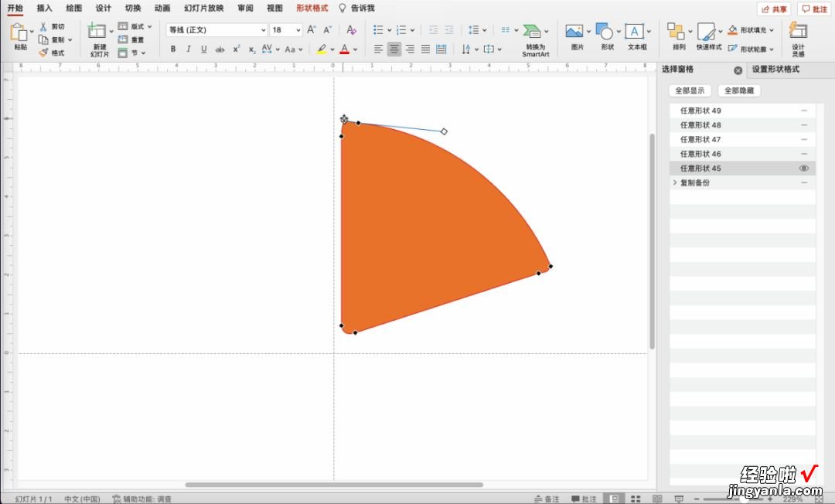Switch to normal view in status bar
This screenshot has width=835, height=504.
point(614,499)
